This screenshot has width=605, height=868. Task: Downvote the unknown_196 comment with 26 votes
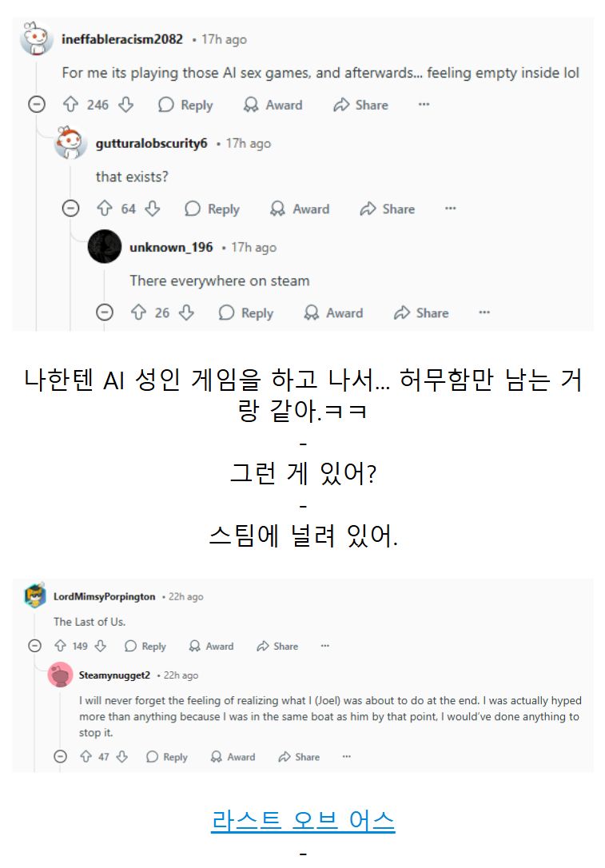(186, 313)
